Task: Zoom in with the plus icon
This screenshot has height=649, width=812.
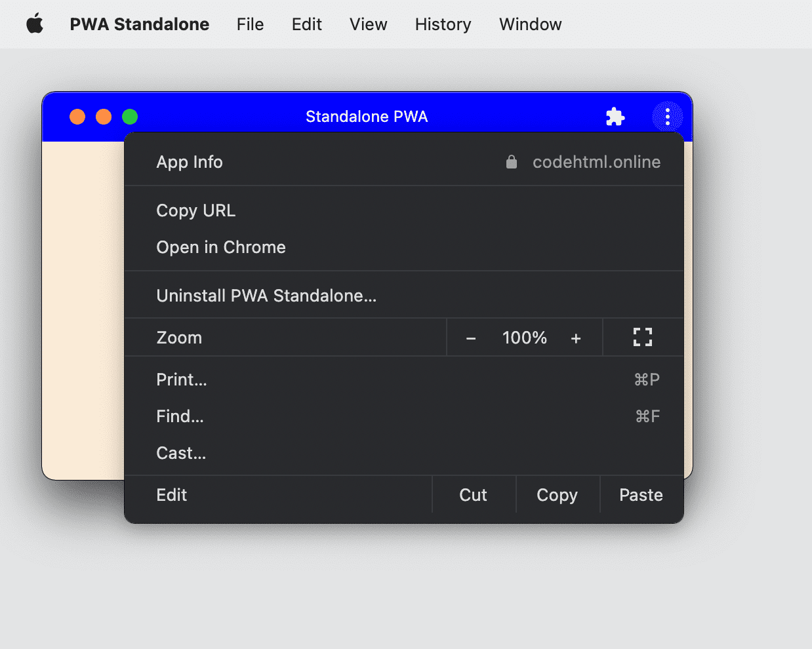Action: point(575,338)
